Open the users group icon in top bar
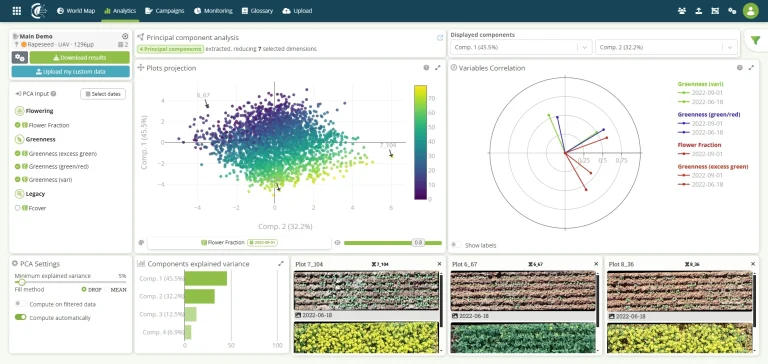The image size is (768, 364). [x=682, y=11]
